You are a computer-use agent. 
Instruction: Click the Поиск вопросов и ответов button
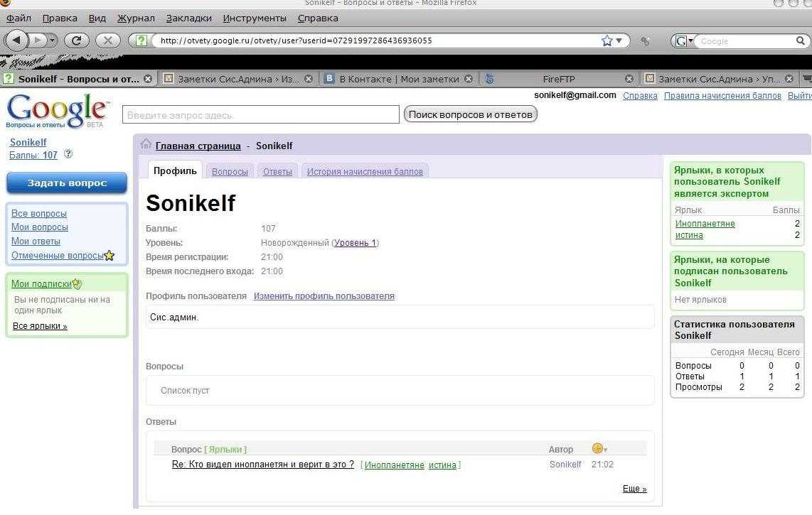coord(470,114)
